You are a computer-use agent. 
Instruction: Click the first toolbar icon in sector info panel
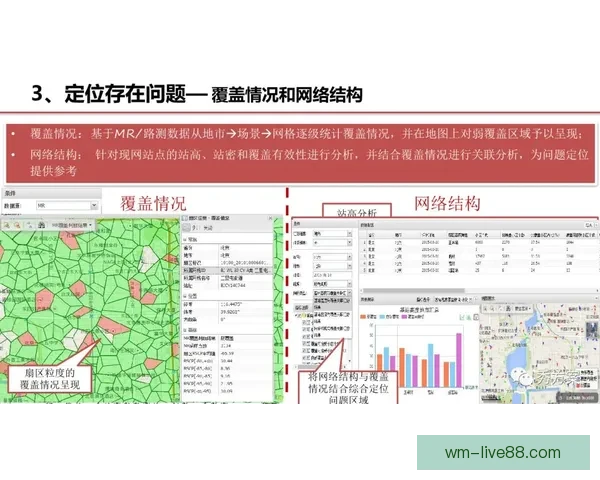pyautogui.click(x=187, y=228)
